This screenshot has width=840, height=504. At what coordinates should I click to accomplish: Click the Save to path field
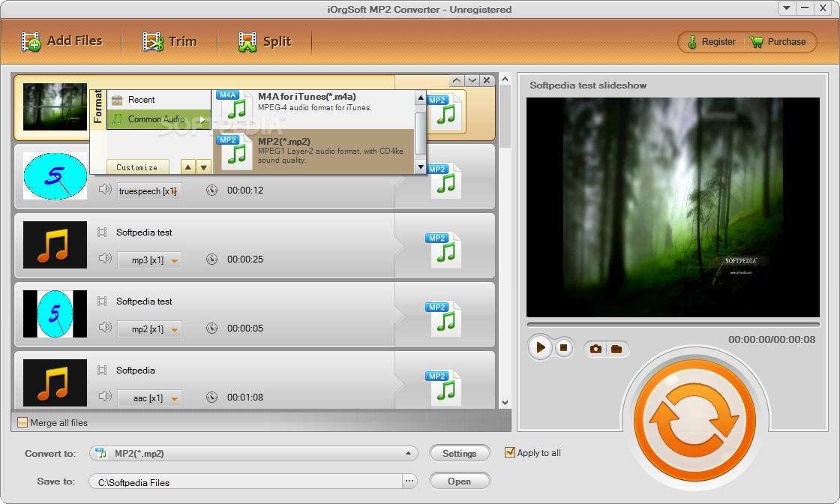click(246, 481)
